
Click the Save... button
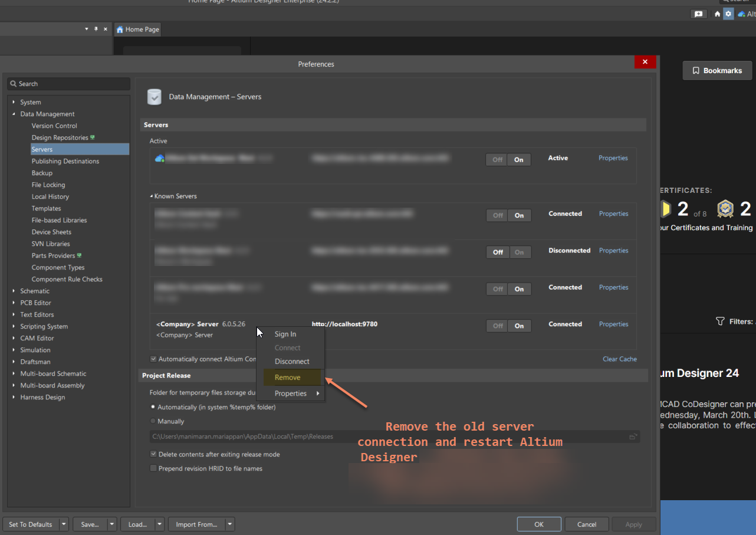click(90, 524)
